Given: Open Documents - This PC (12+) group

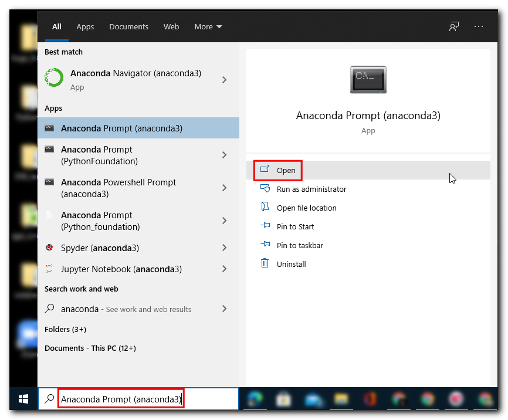Looking at the screenshot, I should 90,348.
